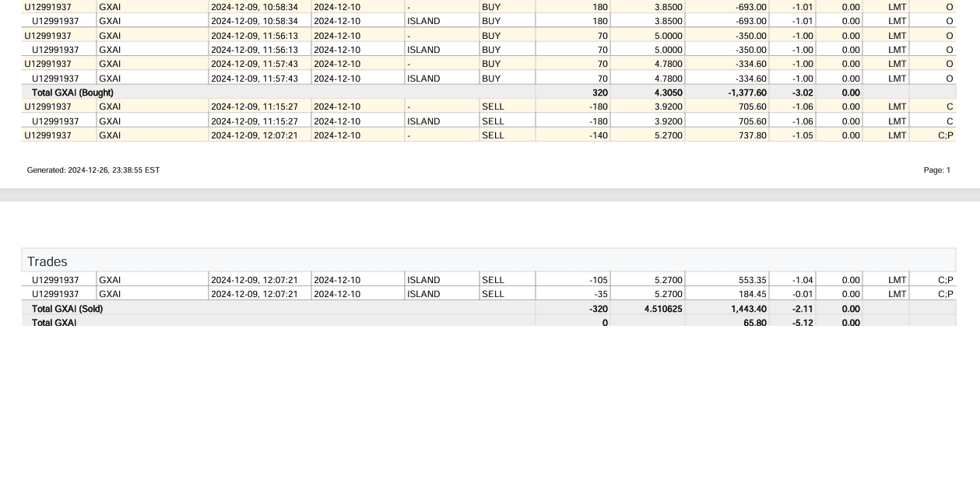Click timestamp 11:15:27 in the ISLAND row
Screen dimensions: 980x504
point(255,121)
